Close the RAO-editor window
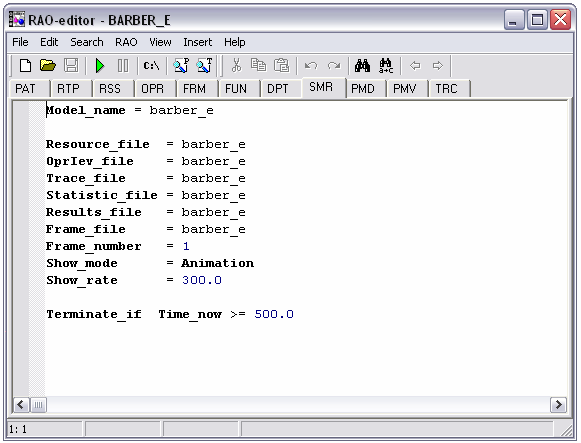 click(x=560, y=19)
